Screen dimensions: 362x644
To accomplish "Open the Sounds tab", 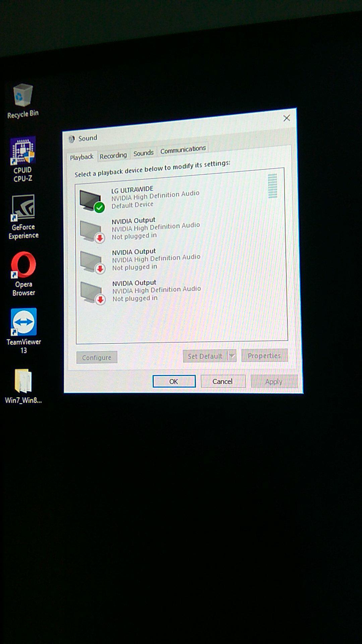I will point(143,153).
